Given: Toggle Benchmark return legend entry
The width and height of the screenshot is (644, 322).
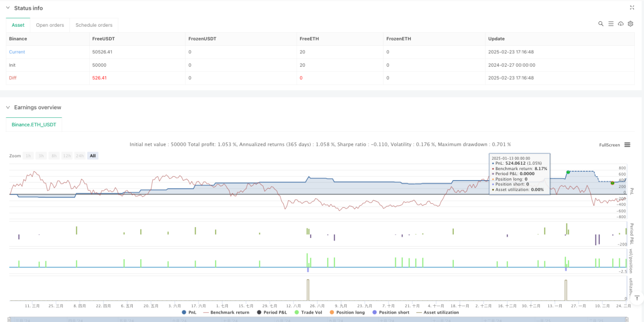Looking at the screenshot, I should coord(226,312).
